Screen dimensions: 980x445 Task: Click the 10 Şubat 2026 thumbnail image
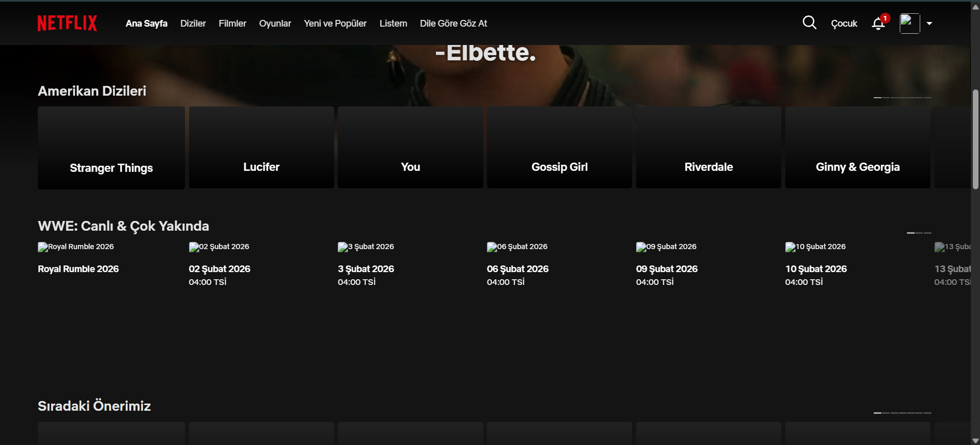pos(815,247)
